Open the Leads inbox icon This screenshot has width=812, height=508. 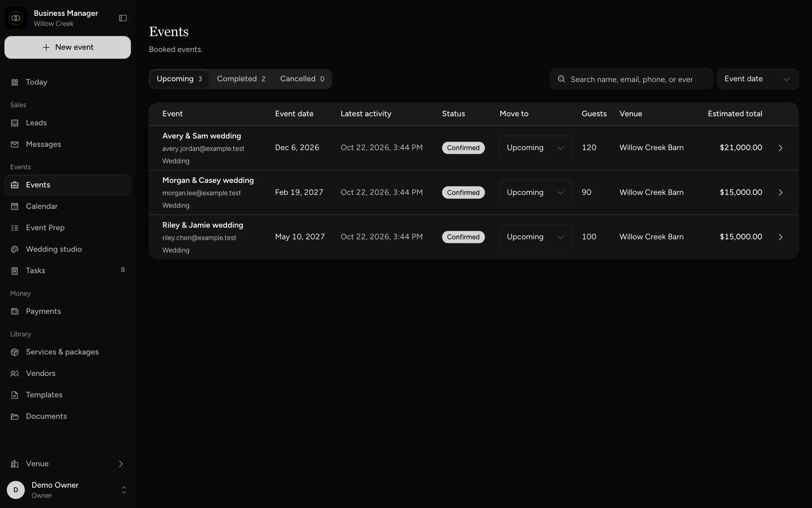pos(15,123)
